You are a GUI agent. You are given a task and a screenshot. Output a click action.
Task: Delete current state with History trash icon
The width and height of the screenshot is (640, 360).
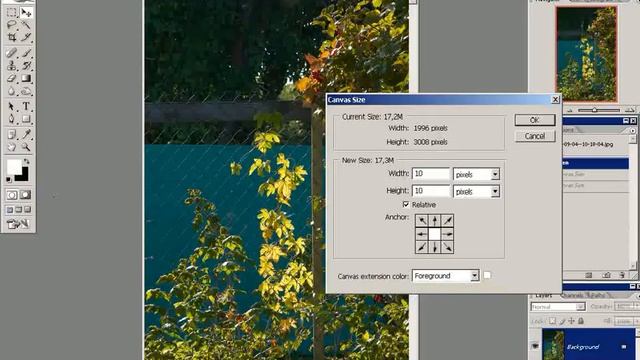tap(622, 275)
